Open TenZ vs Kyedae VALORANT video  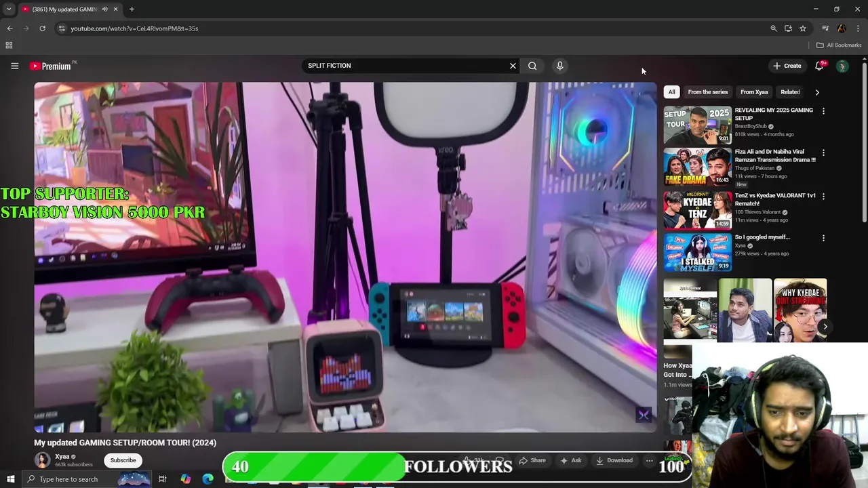tap(775, 199)
